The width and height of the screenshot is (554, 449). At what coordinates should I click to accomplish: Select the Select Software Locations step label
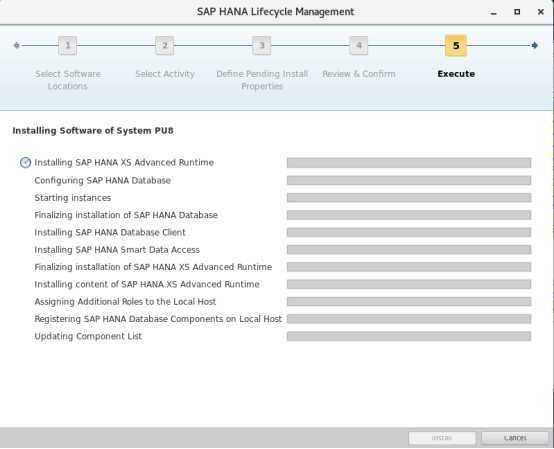(x=67, y=80)
